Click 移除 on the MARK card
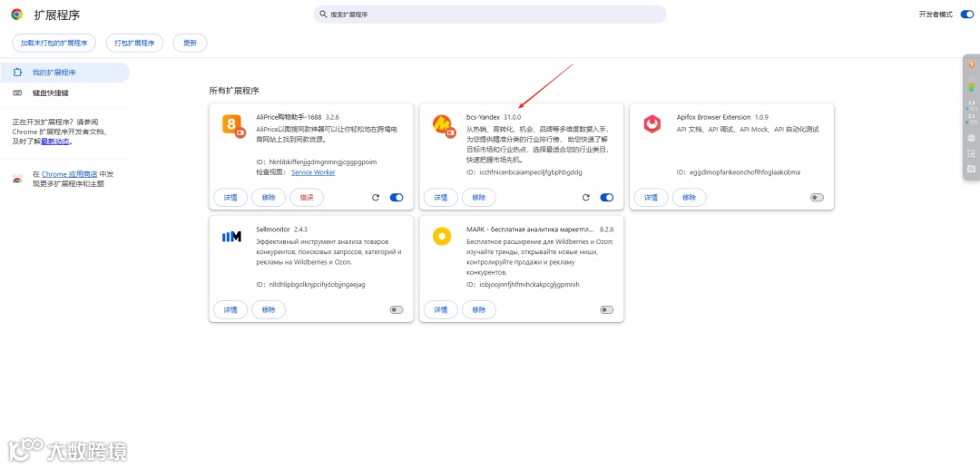 479,309
